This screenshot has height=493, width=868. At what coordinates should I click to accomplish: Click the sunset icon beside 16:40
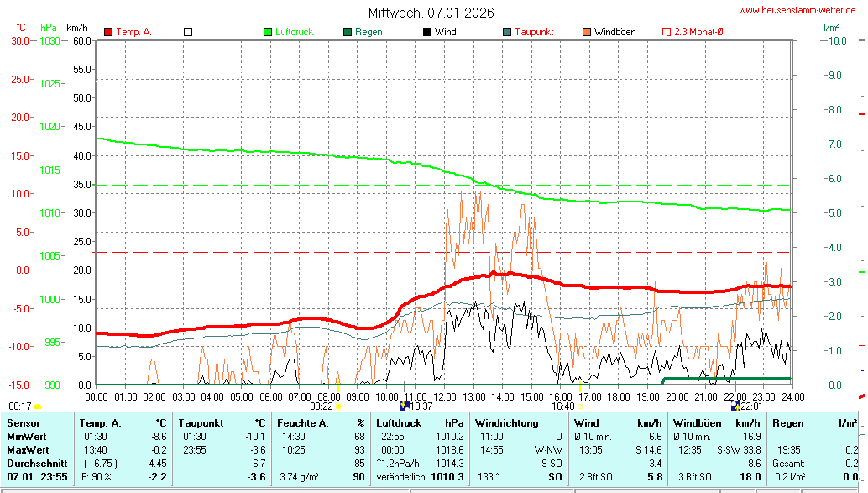tap(580, 406)
